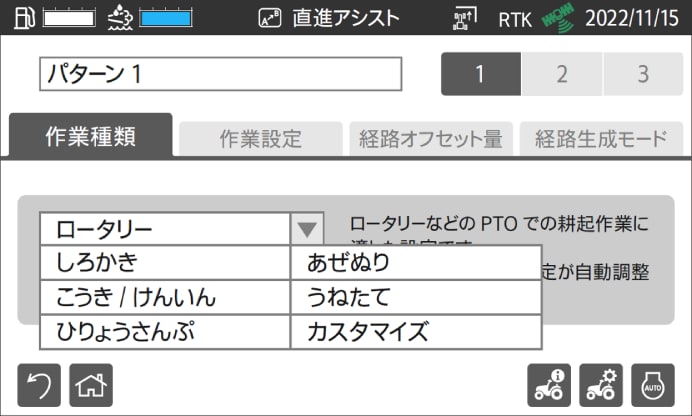Switch to pattern number 3
The image size is (692, 416).
point(643,74)
